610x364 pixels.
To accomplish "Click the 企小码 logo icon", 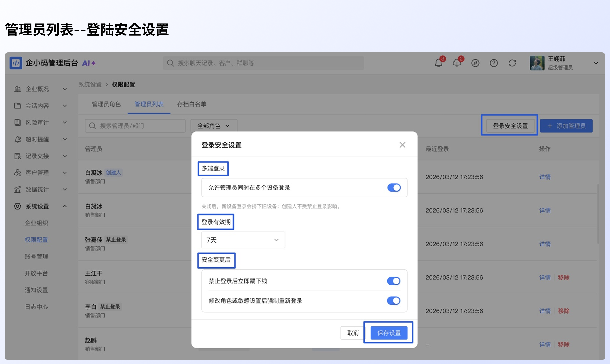I will [x=16, y=63].
